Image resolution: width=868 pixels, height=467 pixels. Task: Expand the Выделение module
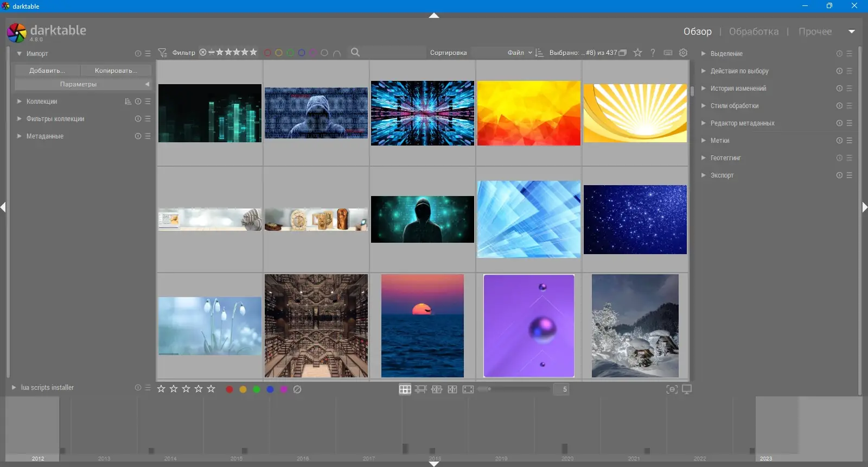tap(703, 54)
